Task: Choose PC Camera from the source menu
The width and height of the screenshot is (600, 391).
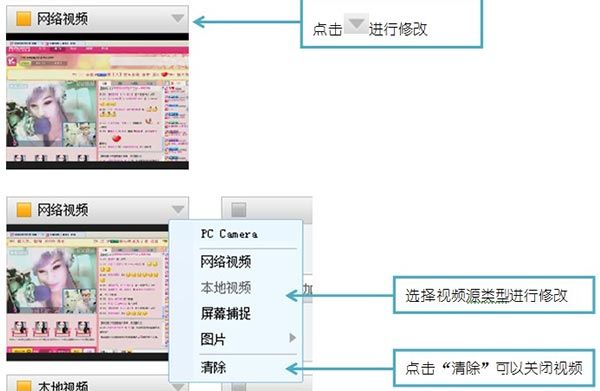Action: tap(229, 234)
